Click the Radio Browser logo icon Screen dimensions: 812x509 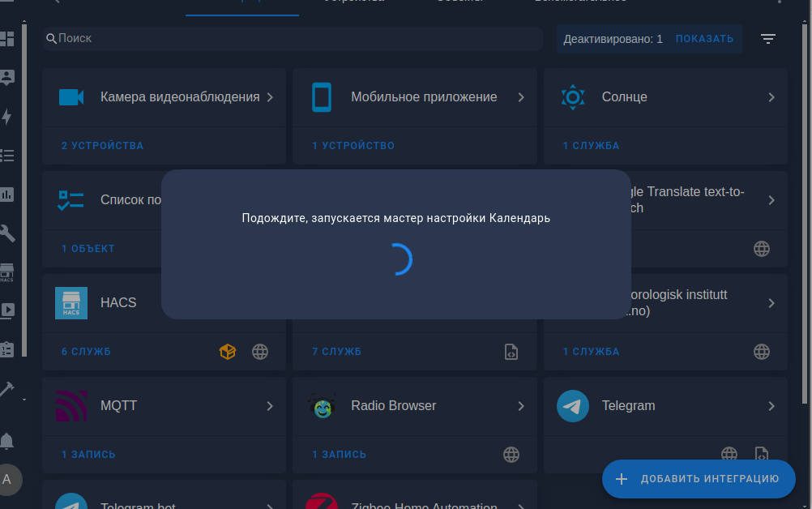(x=322, y=406)
